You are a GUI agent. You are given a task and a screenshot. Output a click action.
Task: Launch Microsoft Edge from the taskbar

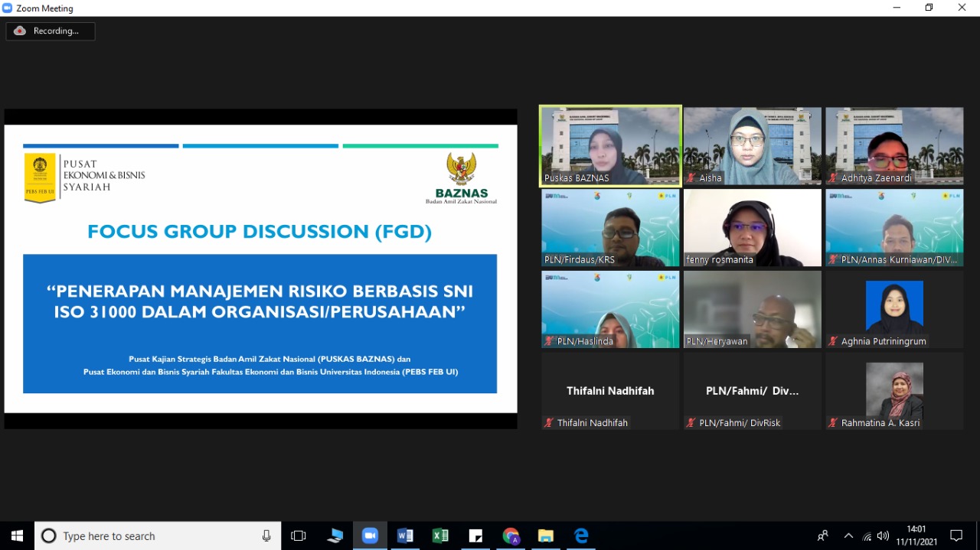(x=581, y=535)
